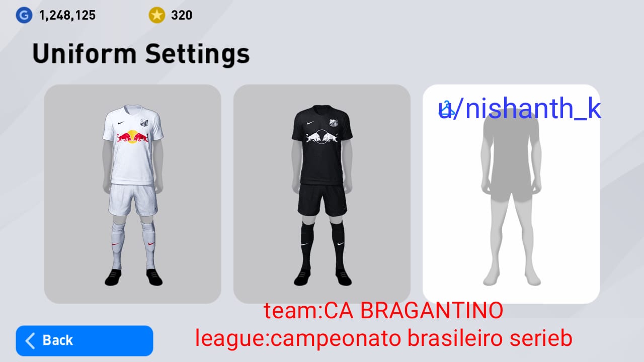The height and width of the screenshot is (362, 644).
Task: Tap the blue G coin icon
Action: point(23,16)
